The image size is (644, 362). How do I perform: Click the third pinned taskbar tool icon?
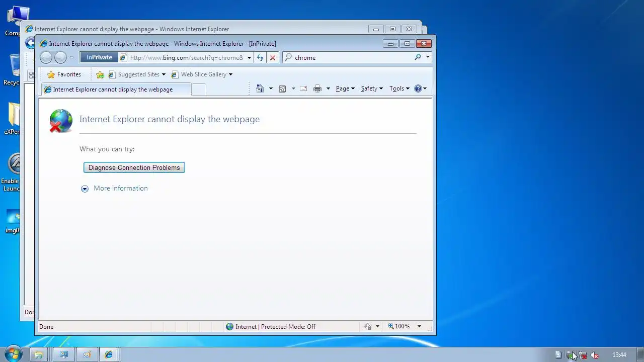tap(87, 354)
